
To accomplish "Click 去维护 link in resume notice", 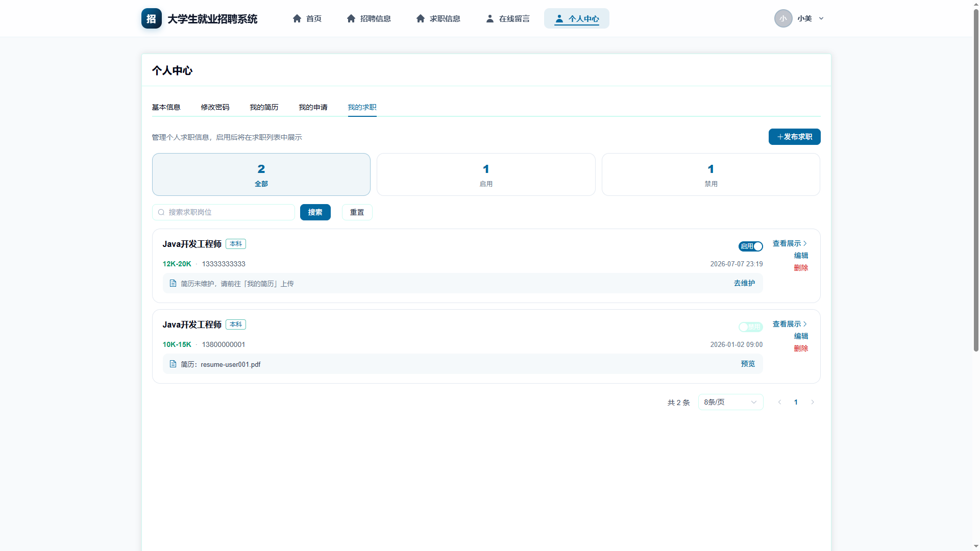I will pos(745,283).
